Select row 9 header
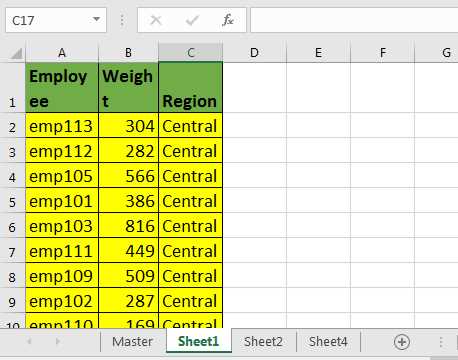458x360 pixels. (13, 301)
